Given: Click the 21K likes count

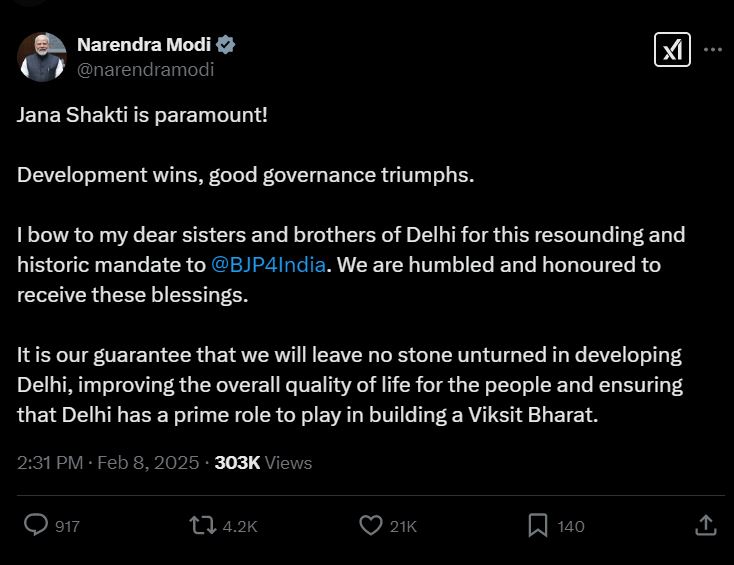Looking at the screenshot, I should coord(403,526).
